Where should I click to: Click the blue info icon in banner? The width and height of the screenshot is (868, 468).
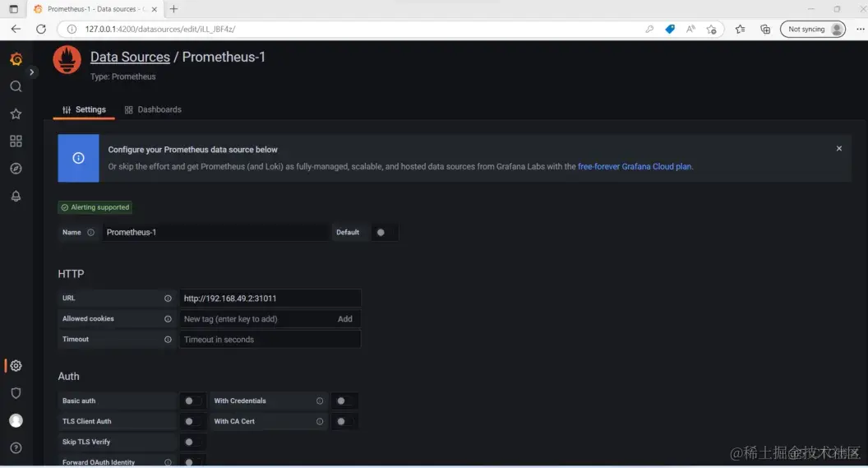(x=79, y=158)
